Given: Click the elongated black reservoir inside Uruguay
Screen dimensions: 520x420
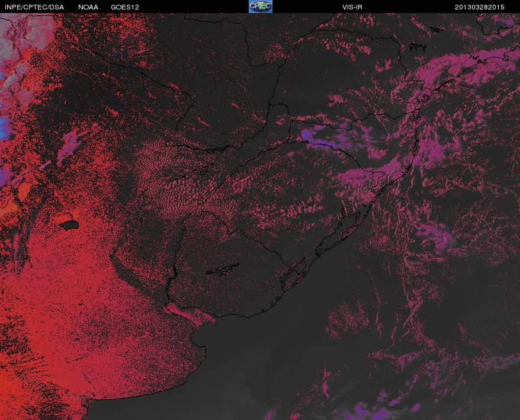Looking at the screenshot, I should (x=223, y=270).
